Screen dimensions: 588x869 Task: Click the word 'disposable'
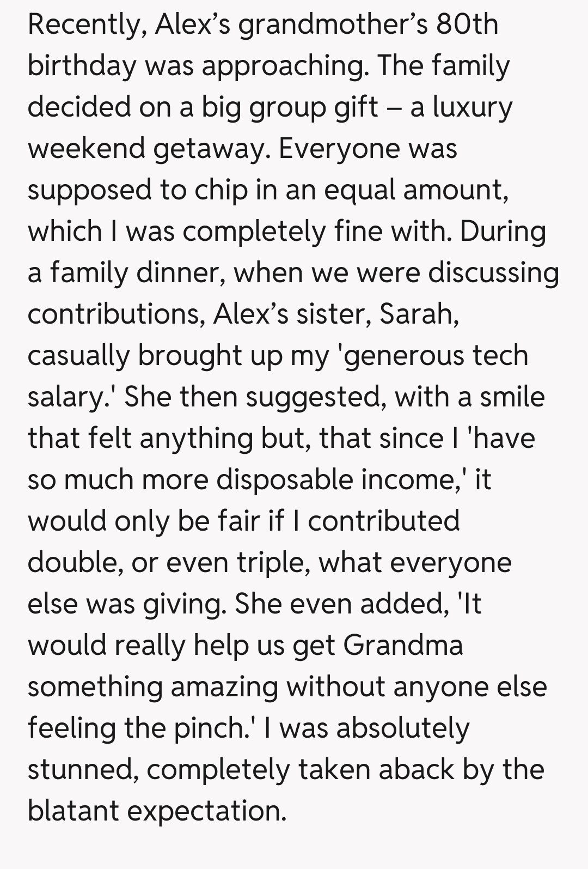pos(284,480)
